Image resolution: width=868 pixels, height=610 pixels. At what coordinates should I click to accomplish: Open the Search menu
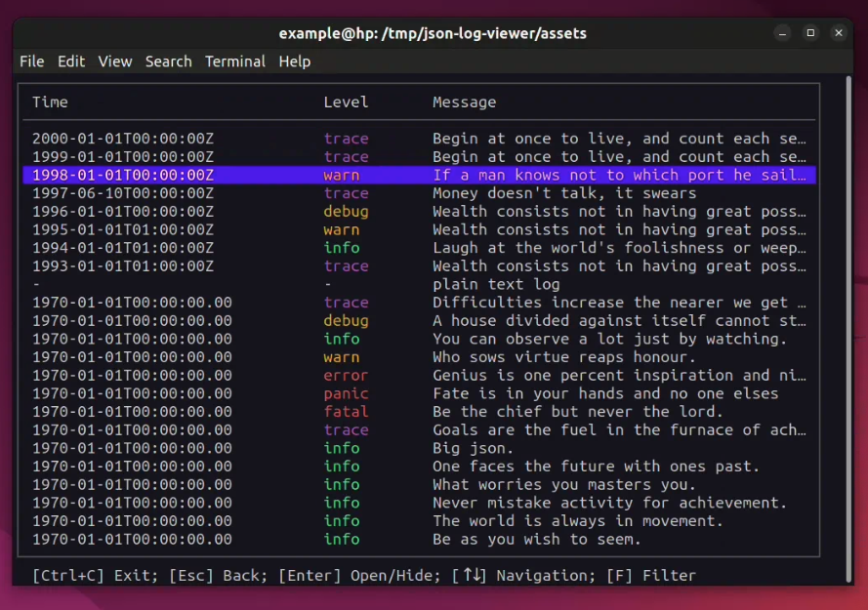click(168, 61)
